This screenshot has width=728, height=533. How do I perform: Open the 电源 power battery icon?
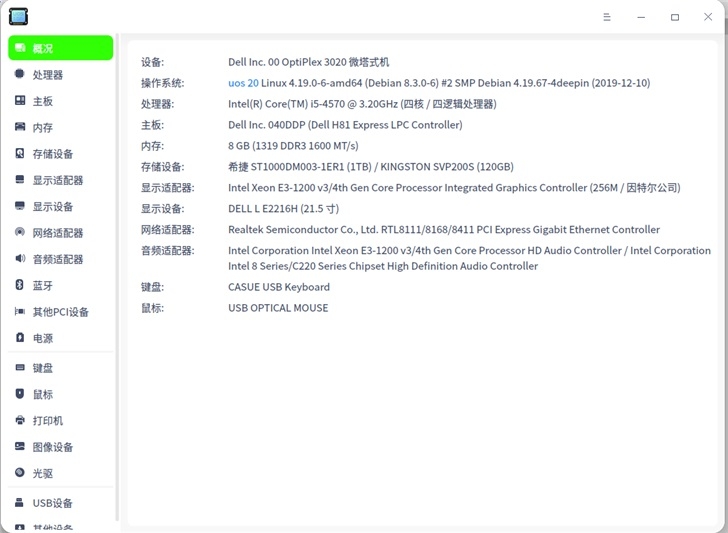[20, 338]
